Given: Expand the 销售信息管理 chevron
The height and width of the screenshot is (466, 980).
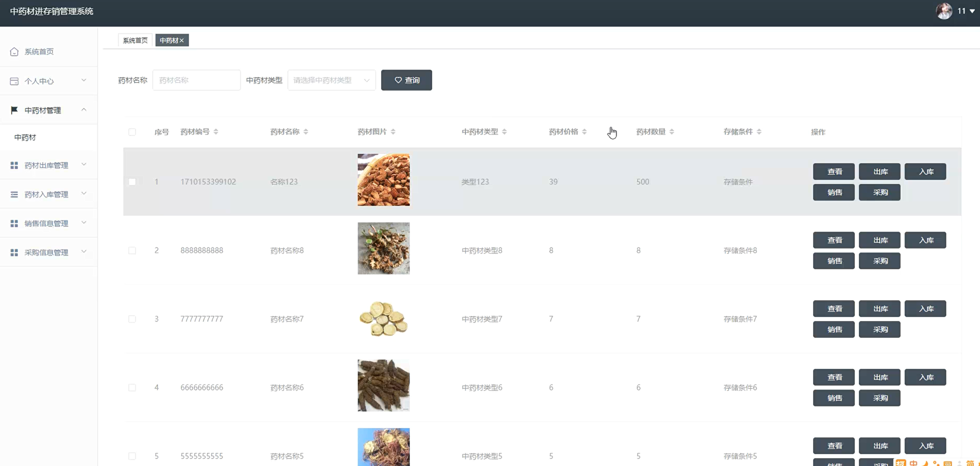Looking at the screenshot, I should [84, 223].
